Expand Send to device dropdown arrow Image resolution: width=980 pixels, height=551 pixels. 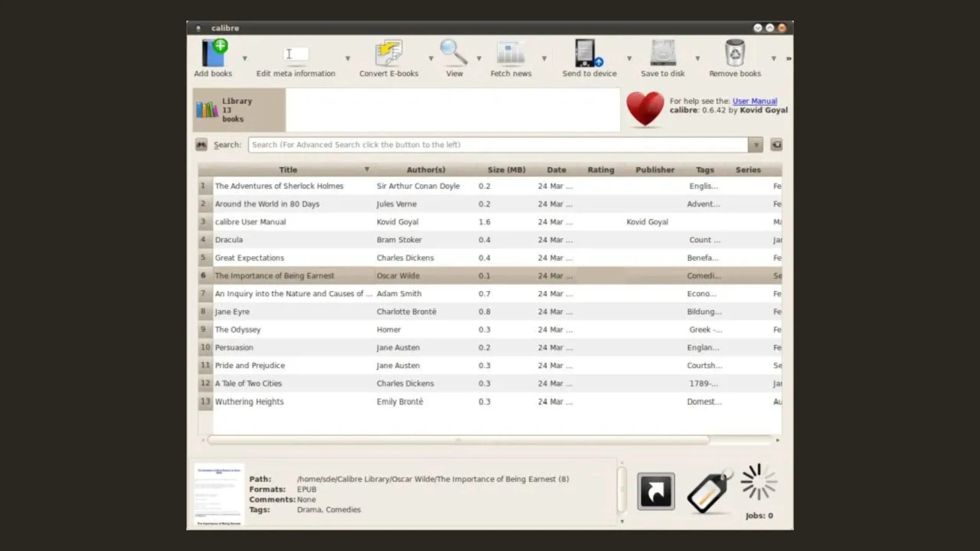point(629,59)
